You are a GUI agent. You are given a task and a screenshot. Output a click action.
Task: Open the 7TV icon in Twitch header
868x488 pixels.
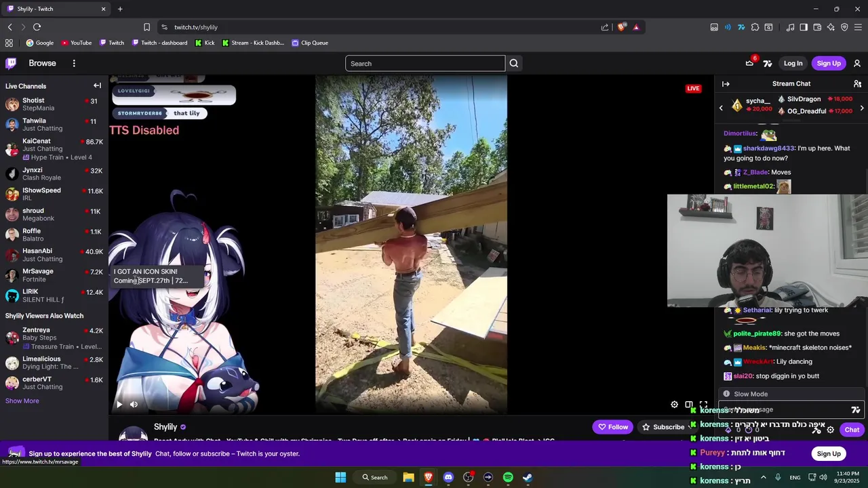click(768, 63)
